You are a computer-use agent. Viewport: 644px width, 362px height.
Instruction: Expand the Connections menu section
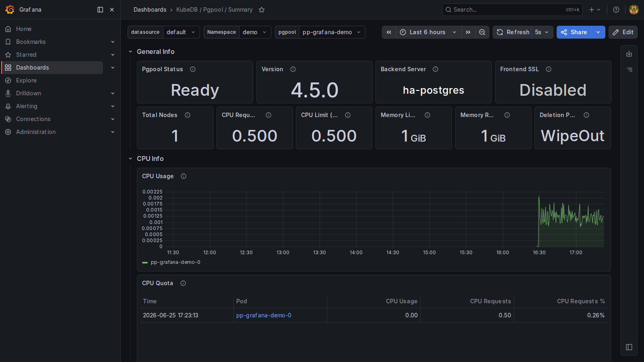[x=113, y=119]
